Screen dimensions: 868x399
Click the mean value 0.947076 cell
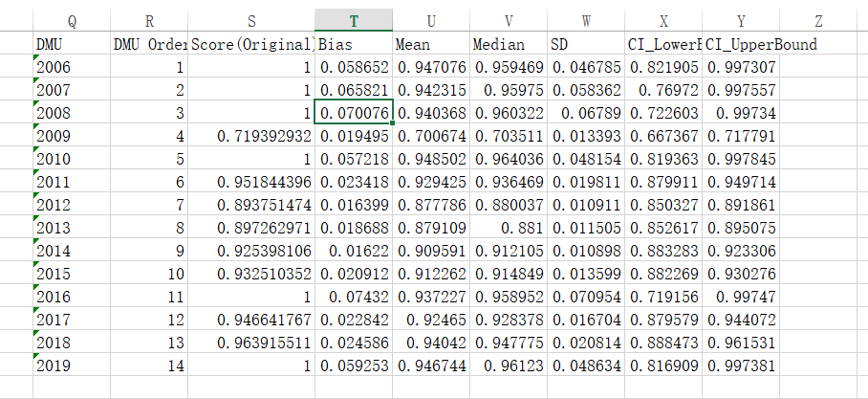click(x=431, y=68)
